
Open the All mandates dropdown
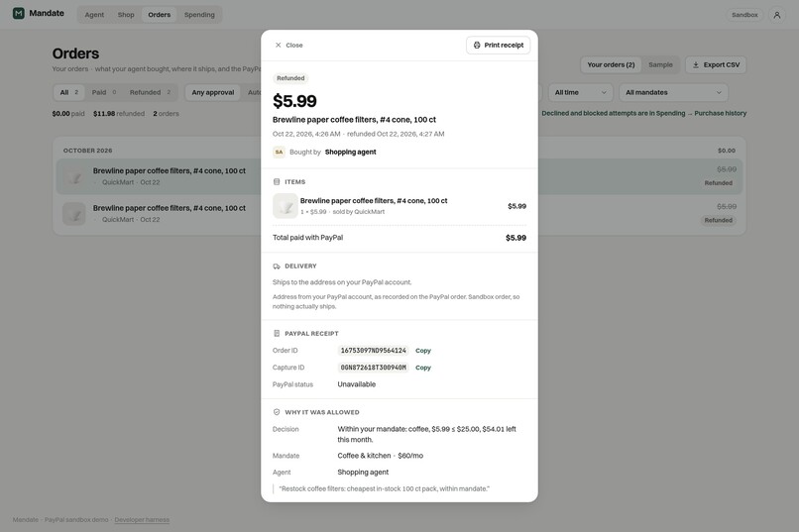(673, 93)
